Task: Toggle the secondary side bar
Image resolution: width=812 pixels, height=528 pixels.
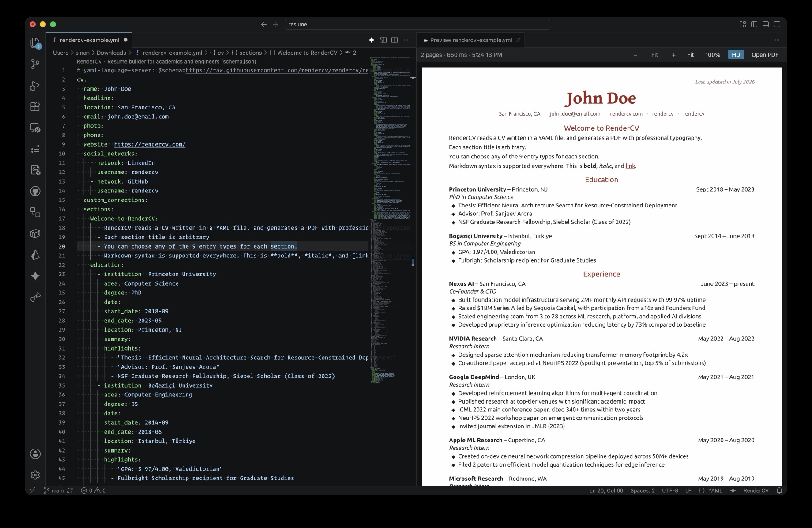Action: [x=777, y=24]
